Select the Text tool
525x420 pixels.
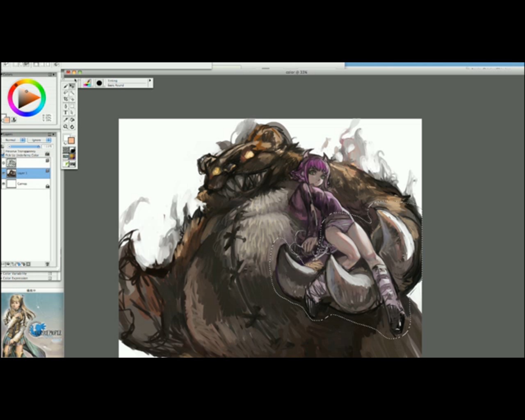[66, 113]
